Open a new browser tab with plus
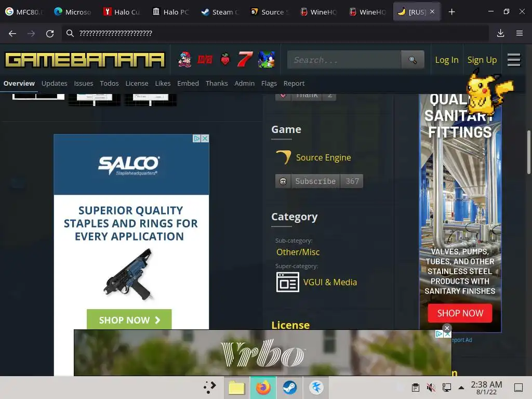 (x=451, y=12)
